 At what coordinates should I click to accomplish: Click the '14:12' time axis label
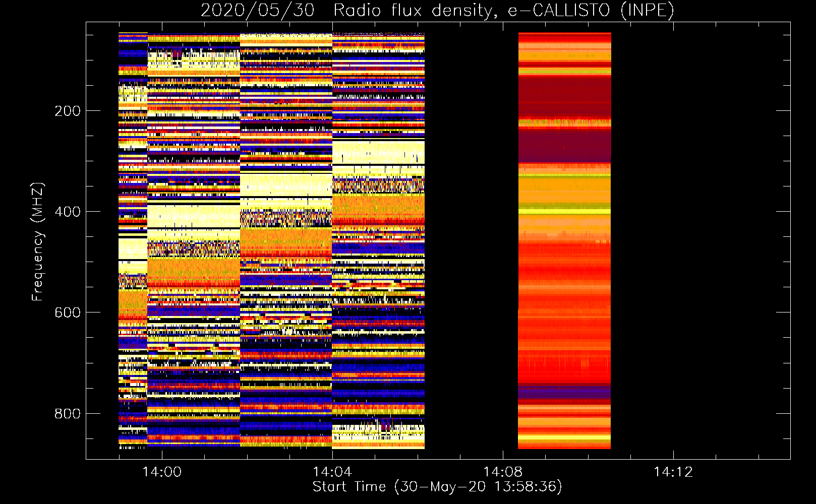point(673,472)
